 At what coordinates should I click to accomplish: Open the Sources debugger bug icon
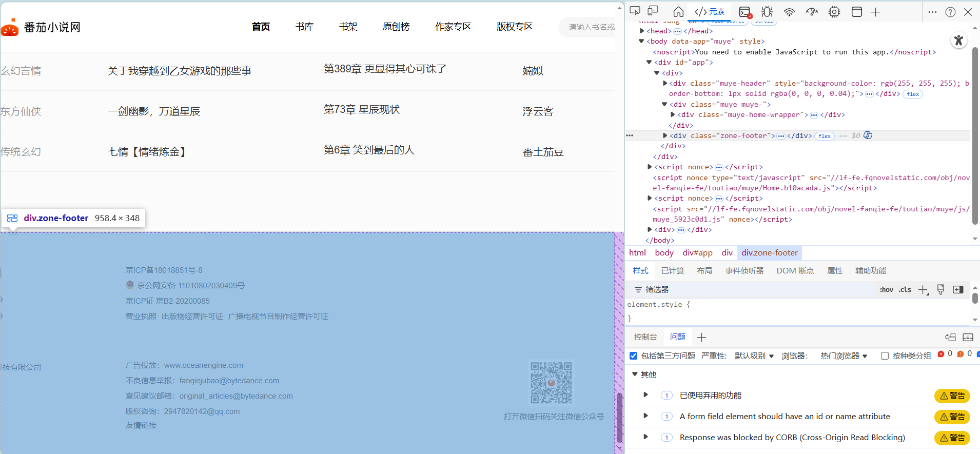pos(767,12)
